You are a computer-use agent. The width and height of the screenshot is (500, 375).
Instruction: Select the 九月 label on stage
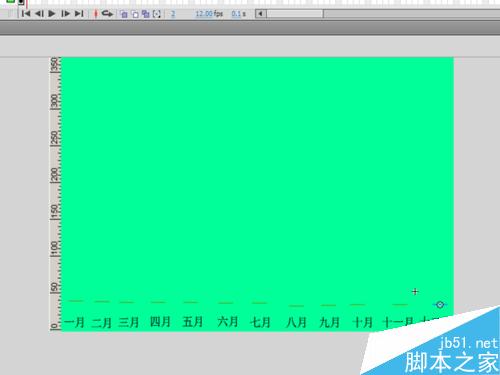pyautogui.click(x=329, y=322)
